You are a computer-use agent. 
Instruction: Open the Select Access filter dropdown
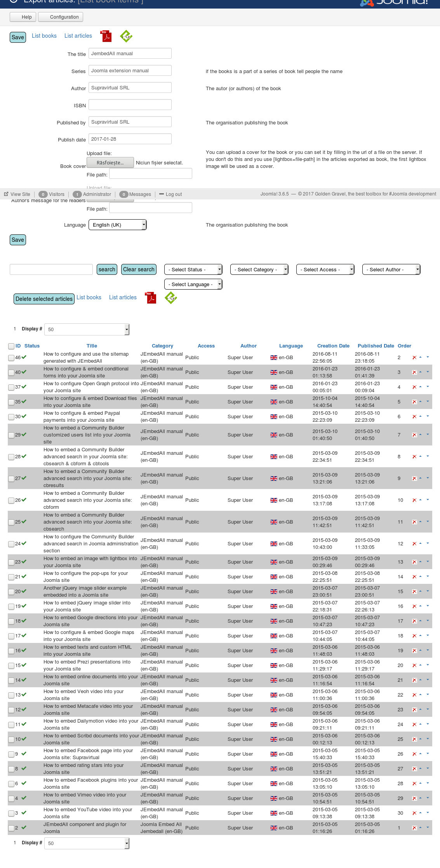tap(325, 269)
